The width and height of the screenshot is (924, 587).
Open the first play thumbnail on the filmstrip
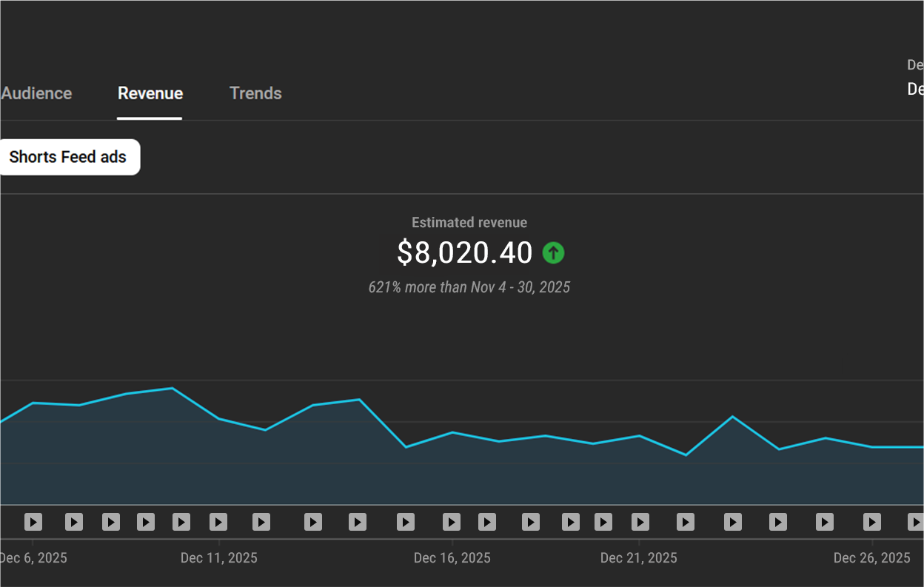[33, 523]
